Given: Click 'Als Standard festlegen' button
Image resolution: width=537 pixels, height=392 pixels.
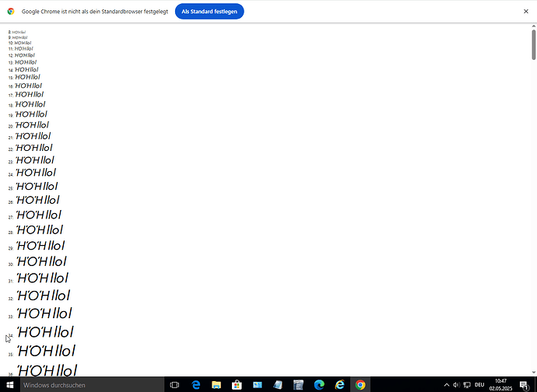Looking at the screenshot, I should pos(209,12).
